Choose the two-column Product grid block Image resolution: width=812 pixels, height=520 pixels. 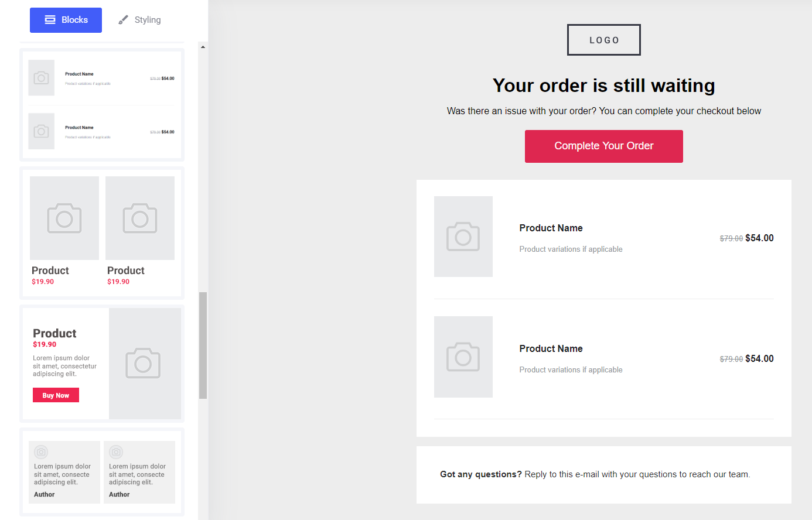coord(102,232)
